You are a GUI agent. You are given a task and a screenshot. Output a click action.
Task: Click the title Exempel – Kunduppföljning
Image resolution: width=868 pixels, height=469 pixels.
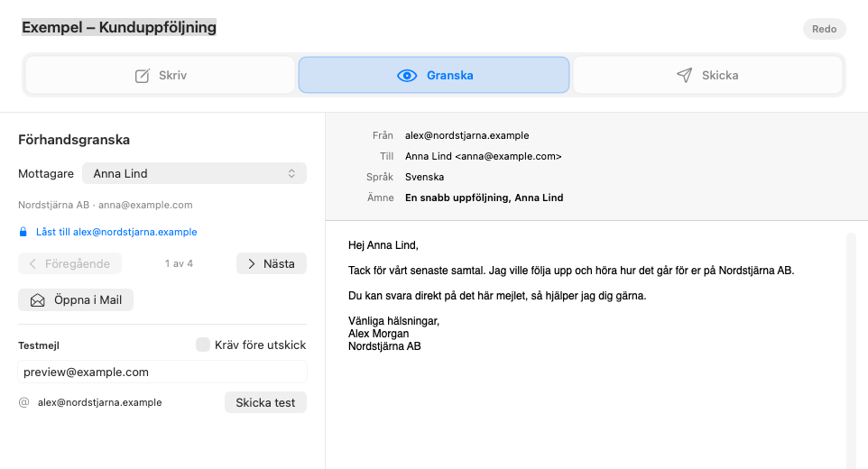119,27
